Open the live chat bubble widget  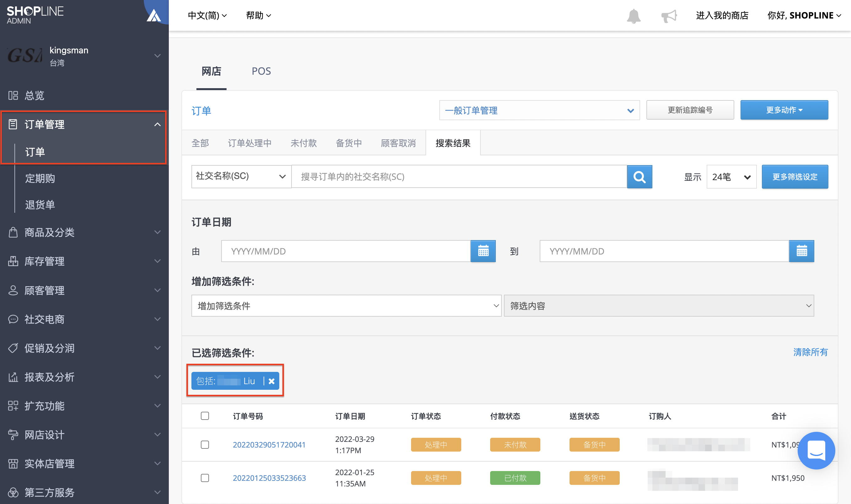[x=816, y=450]
